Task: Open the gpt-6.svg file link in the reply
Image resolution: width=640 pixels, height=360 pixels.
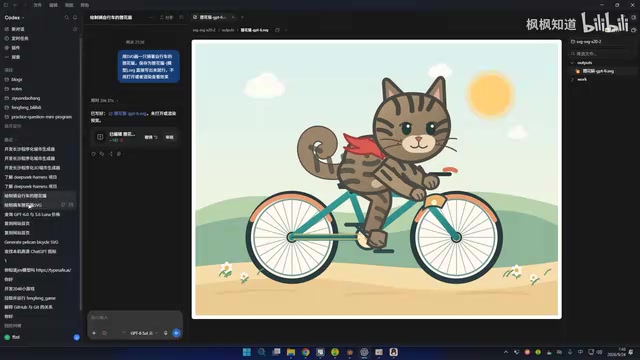Action: click(x=128, y=113)
